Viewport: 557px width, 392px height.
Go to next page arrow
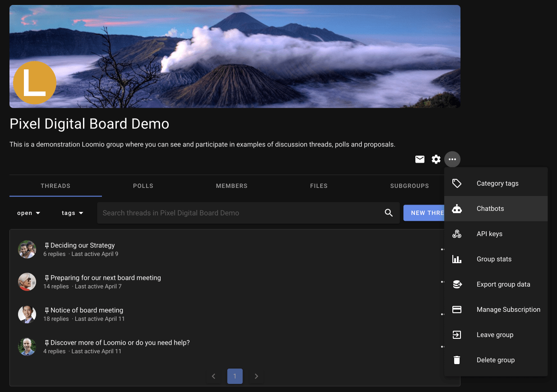point(256,376)
